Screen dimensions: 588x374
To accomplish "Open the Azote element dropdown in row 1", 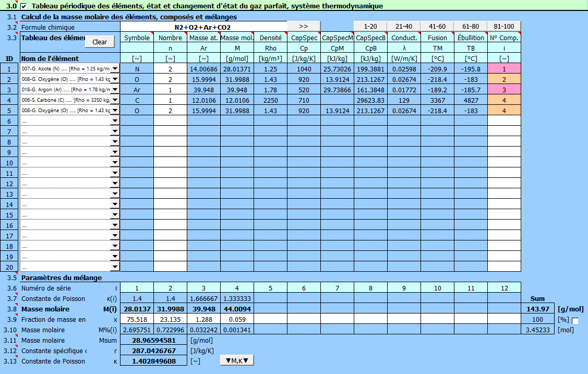I will (115, 68).
